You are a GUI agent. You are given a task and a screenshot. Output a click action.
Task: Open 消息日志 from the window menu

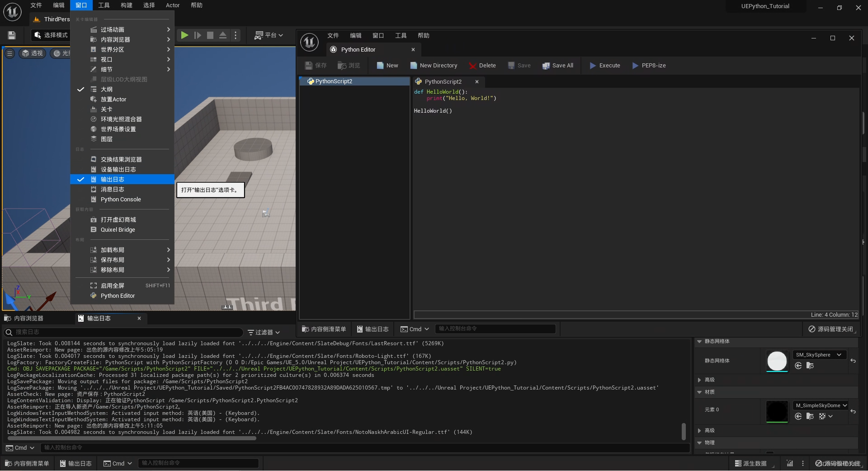(122, 190)
